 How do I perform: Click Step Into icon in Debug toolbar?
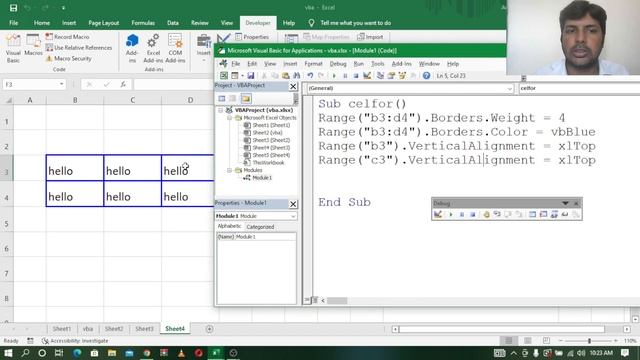pos(497,214)
